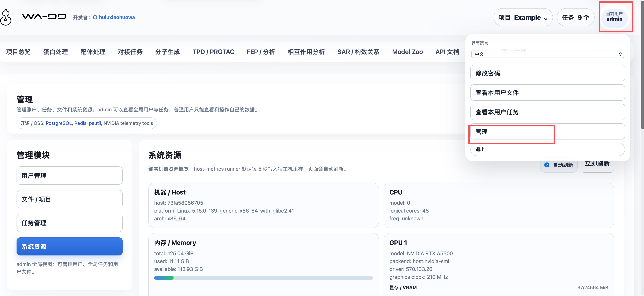Screen dimensions: 644x296
Task: Open the 界面语言 中文 language selector
Action: point(547,54)
